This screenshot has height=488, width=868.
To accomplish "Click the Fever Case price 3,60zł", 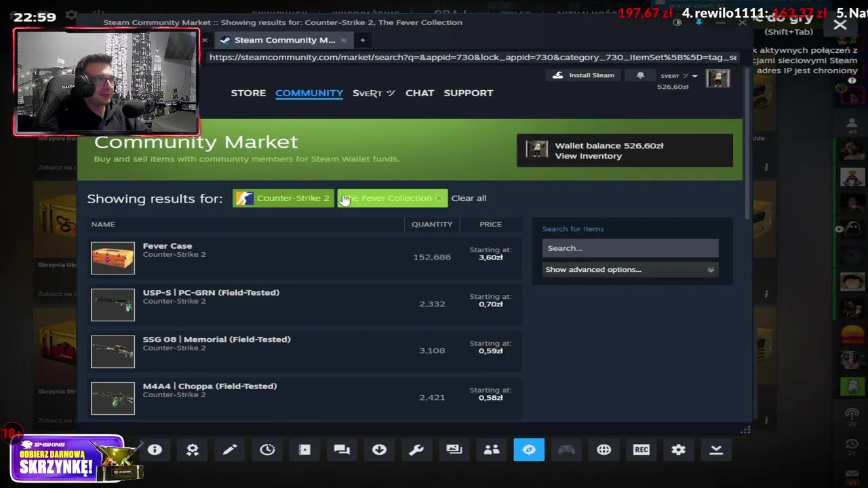I will (x=491, y=258).
